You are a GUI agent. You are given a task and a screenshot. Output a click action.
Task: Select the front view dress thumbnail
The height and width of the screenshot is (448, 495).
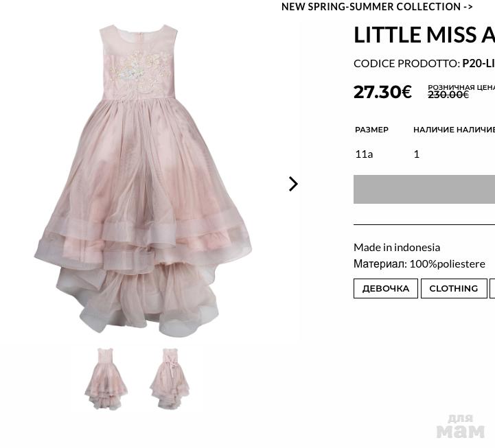pos(106,379)
